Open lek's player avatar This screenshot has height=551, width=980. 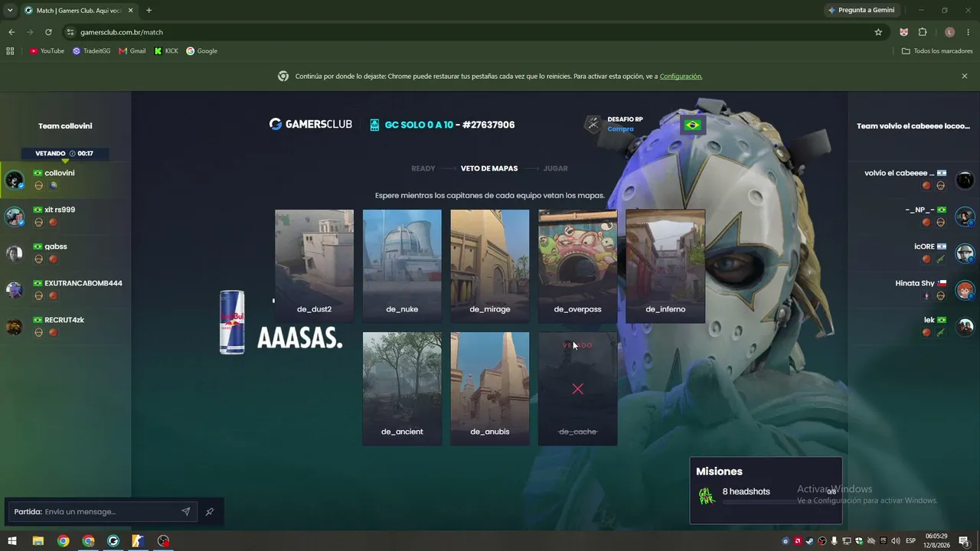965,327
